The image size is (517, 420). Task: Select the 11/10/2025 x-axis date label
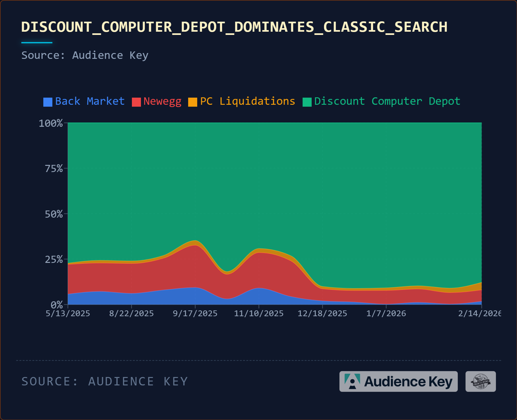[259, 313]
